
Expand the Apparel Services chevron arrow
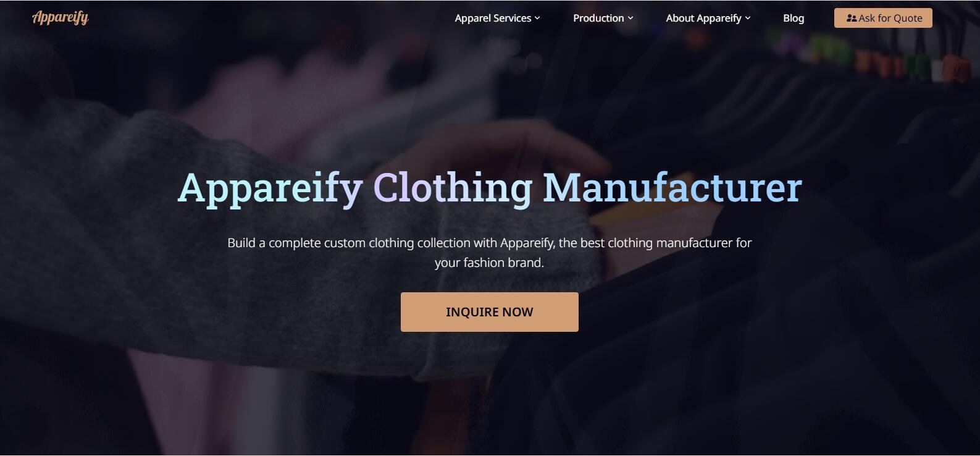537,19
